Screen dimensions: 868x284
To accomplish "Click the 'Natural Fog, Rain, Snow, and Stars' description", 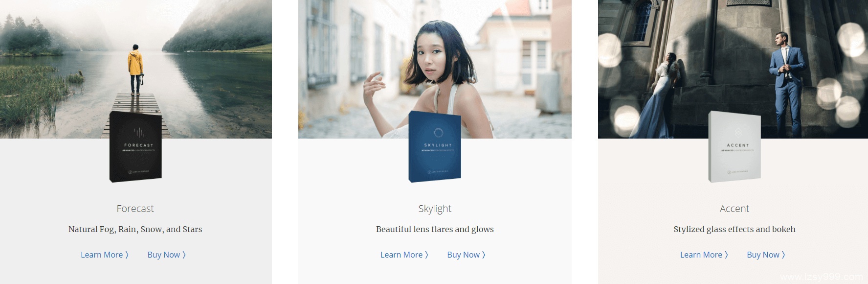I will pos(135,229).
